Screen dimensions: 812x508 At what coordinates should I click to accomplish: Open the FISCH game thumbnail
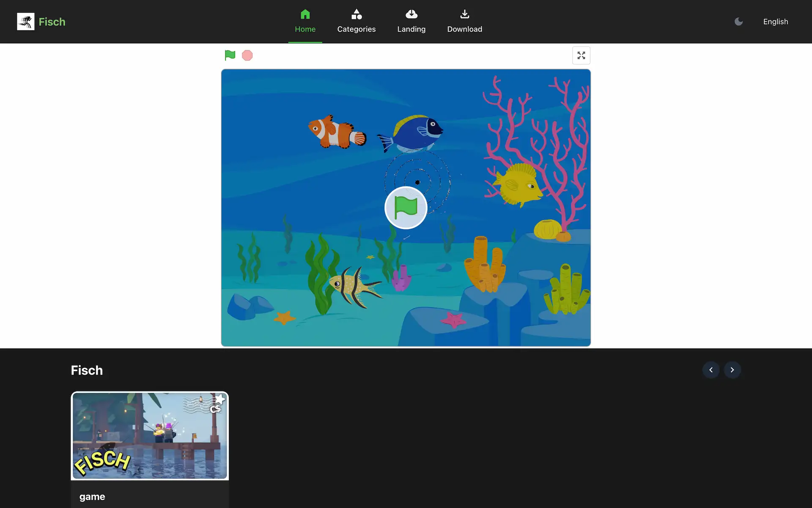(150, 436)
